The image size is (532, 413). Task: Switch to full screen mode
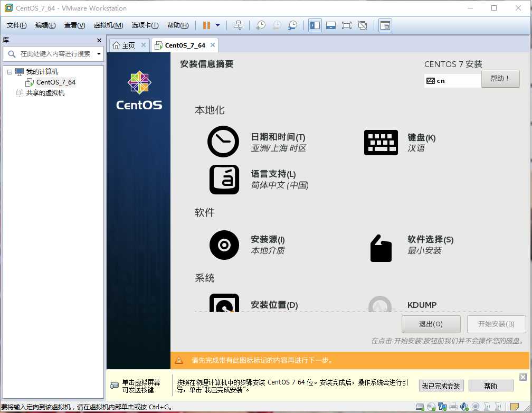pyautogui.click(x=347, y=25)
